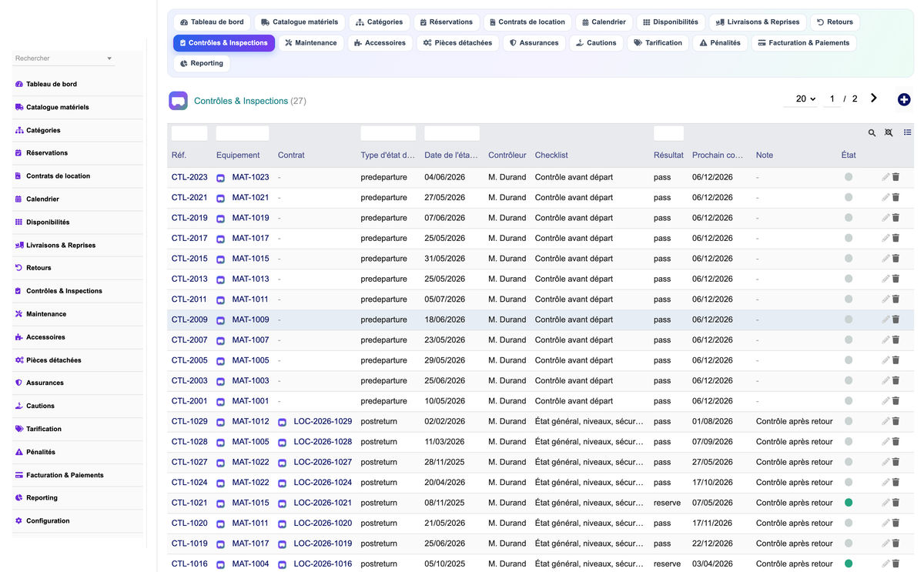Click equipment icon next to MAT-1009
Viewport: 924px width, 572px height.
(x=220, y=320)
